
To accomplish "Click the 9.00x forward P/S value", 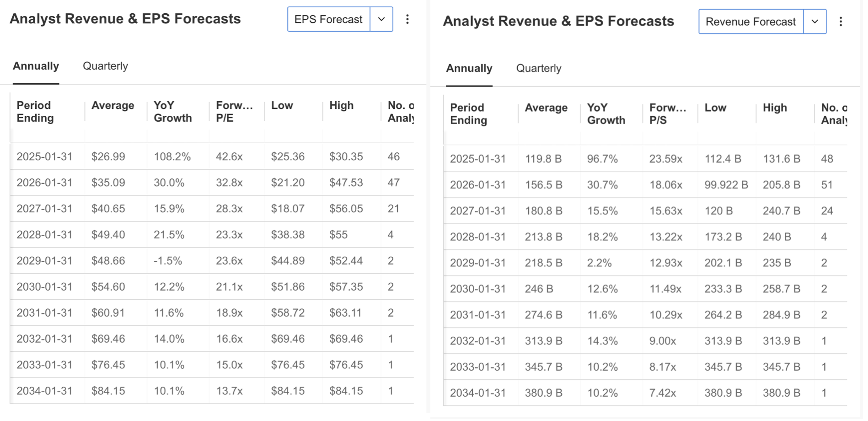I will pyautogui.click(x=663, y=341).
